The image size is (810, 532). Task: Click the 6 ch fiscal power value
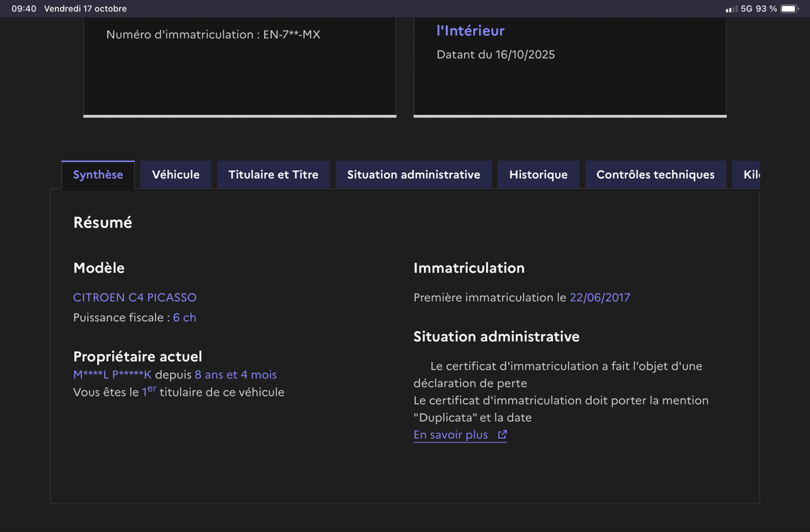184,317
